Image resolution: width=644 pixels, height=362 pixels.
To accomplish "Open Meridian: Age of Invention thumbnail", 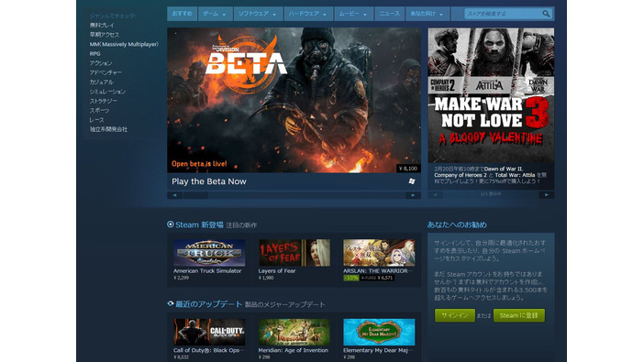I will pyautogui.click(x=294, y=332).
